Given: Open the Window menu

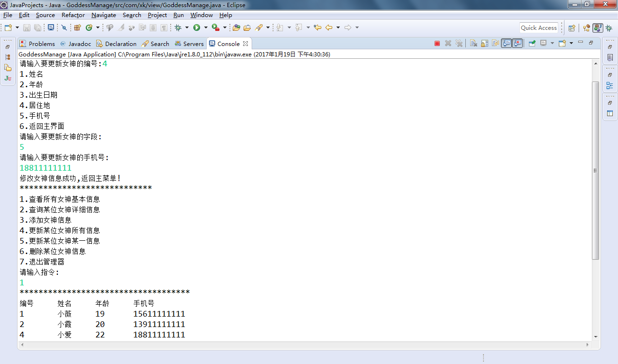Looking at the screenshot, I should (x=202, y=15).
